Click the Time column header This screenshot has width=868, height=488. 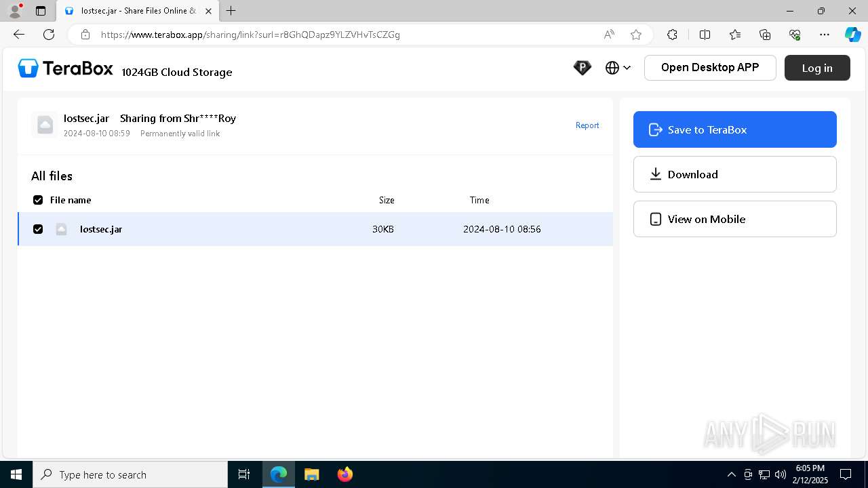479,200
